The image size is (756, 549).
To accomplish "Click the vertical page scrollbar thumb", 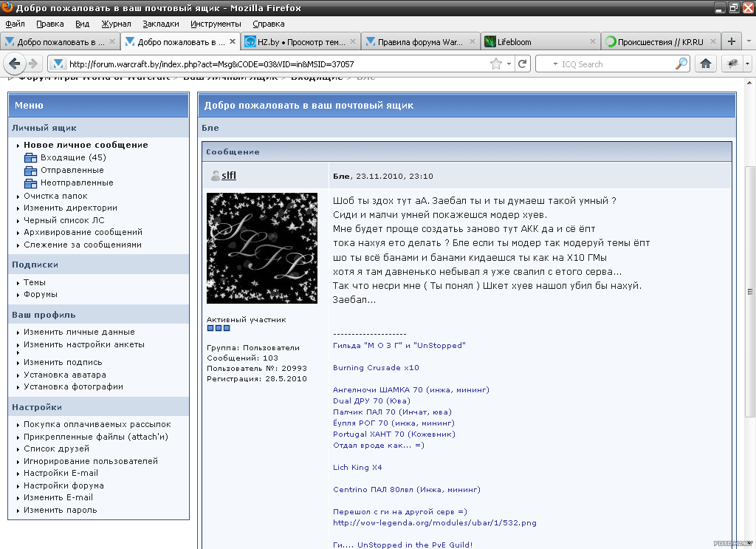I will point(750,288).
